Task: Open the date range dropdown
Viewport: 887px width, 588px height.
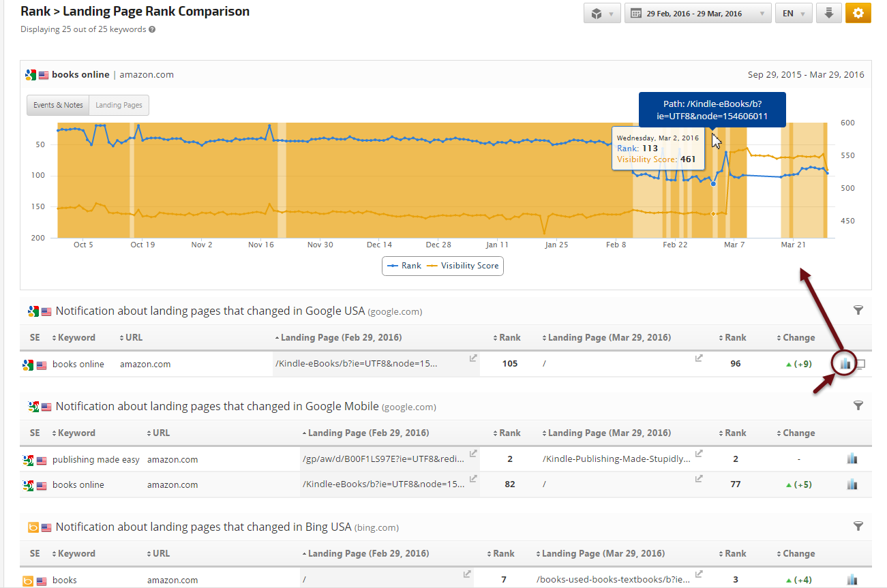Action: coord(697,13)
